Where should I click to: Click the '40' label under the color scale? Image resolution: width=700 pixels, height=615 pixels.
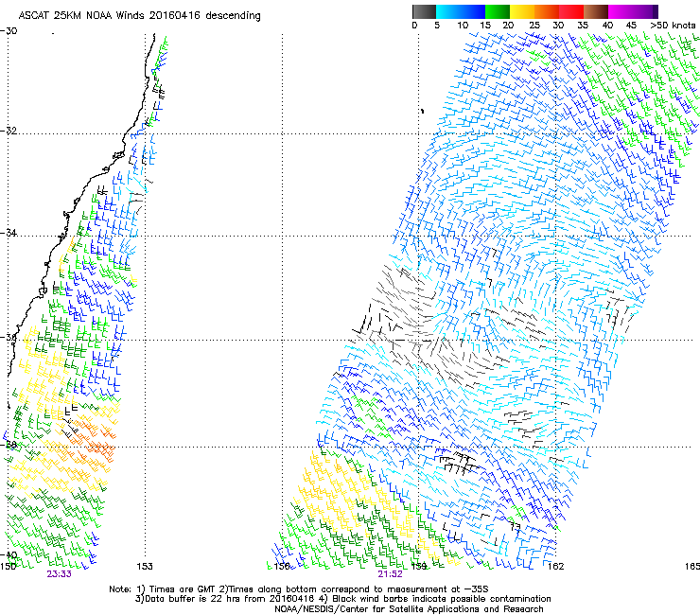(x=607, y=26)
